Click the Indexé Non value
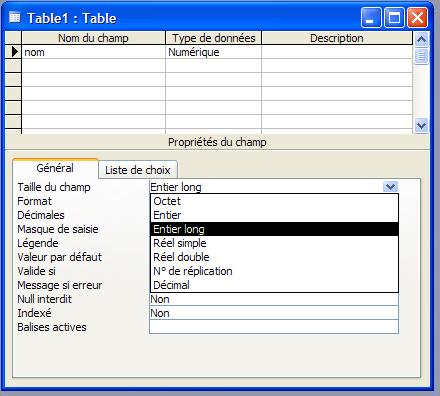The height and width of the screenshot is (396, 440). click(x=274, y=313)
